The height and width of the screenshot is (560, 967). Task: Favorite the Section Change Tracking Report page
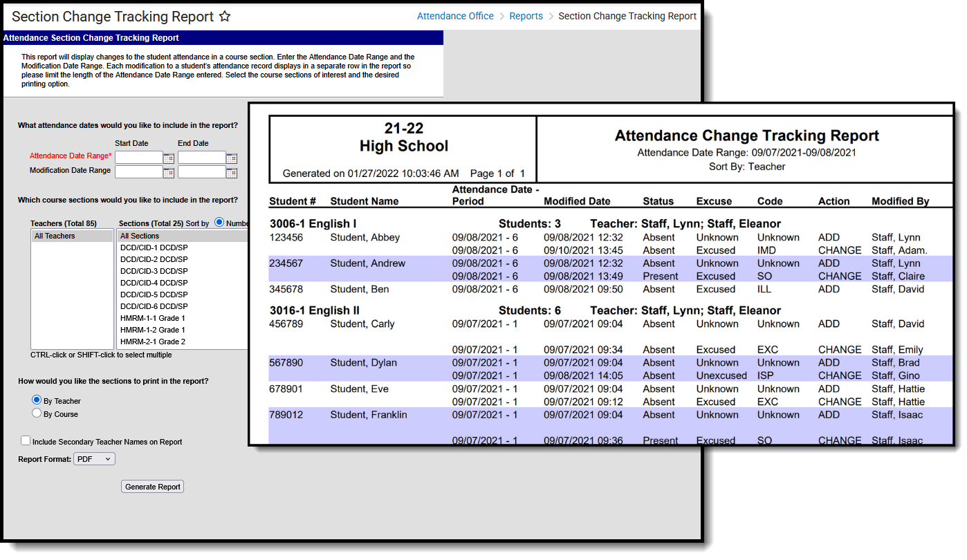[x=225, y=16]
